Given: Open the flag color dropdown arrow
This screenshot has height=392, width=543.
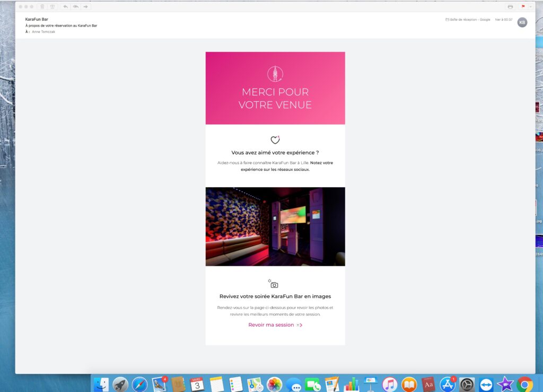Looking at the screenshot, I should [x=530, y=7].
